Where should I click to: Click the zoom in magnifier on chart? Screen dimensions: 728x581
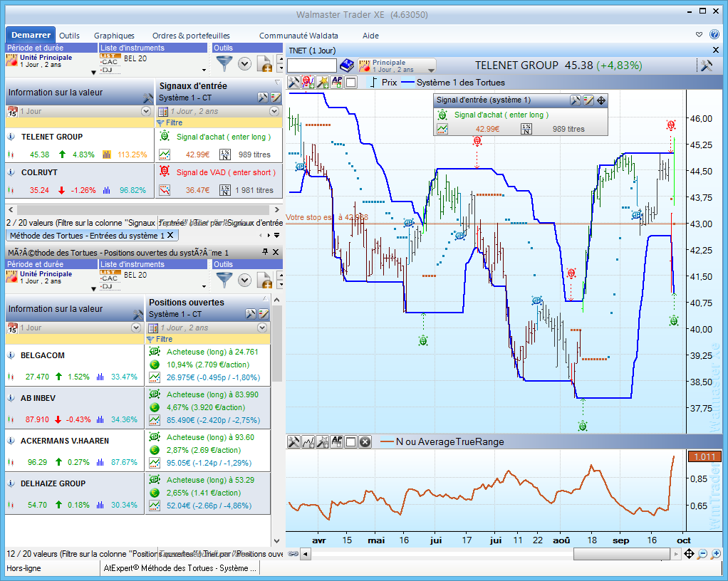(x=716, y=554)
